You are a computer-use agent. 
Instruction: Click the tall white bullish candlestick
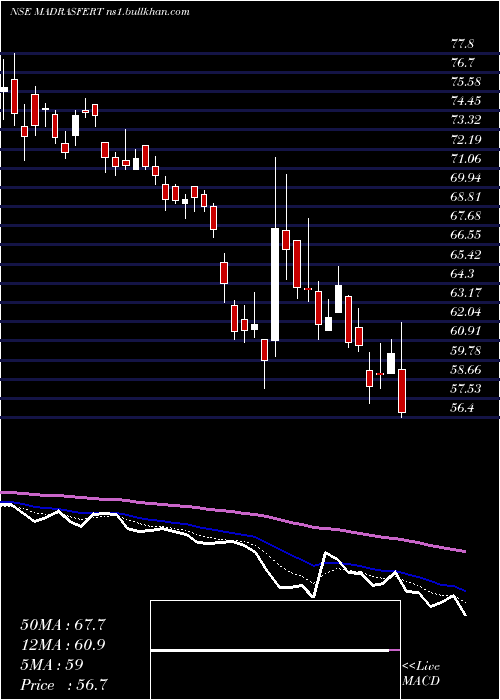pyautogui.click(x=275, y=284)
